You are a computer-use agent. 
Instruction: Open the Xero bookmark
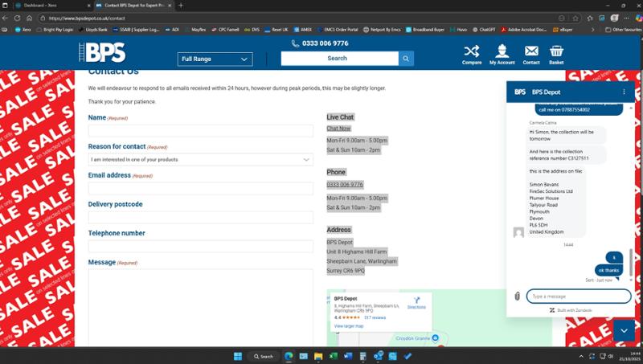click(x=23, y=30)
